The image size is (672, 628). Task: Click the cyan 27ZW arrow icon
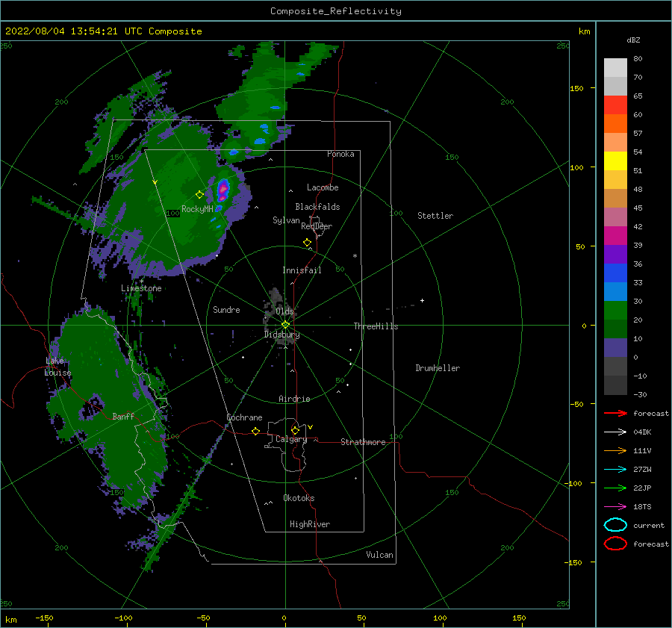point(615,470)
